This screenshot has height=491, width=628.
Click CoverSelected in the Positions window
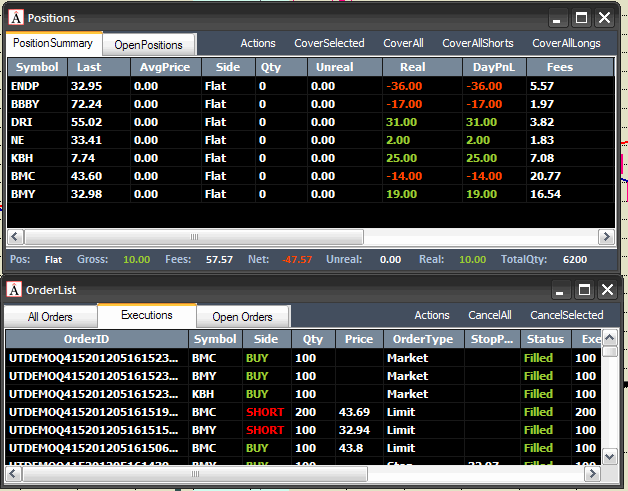(329, 43)
